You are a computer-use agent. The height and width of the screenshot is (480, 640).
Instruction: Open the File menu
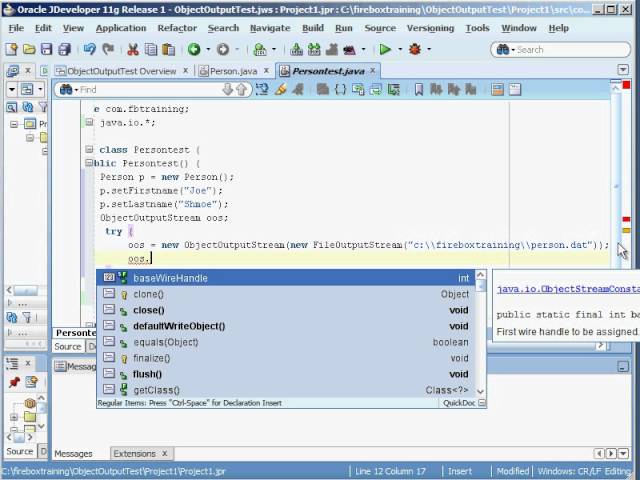coord(16,28)
